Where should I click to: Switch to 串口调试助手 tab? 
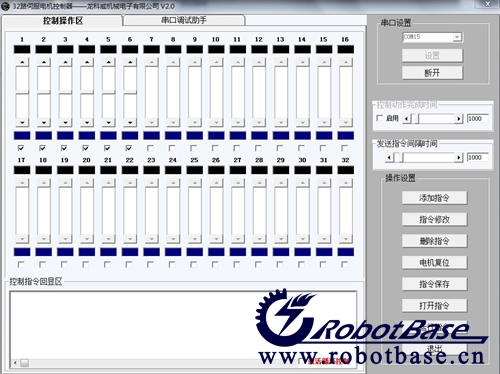(184, 20)
